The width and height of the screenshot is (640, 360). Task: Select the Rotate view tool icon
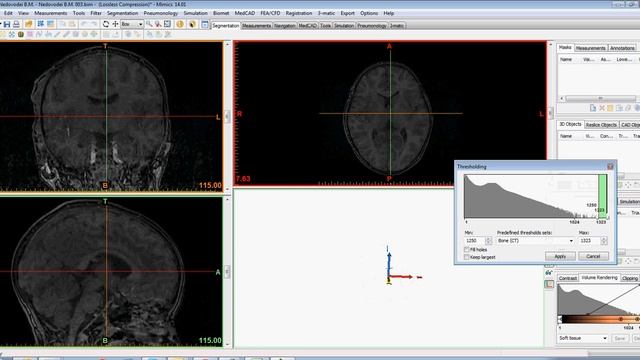(106, 24)
